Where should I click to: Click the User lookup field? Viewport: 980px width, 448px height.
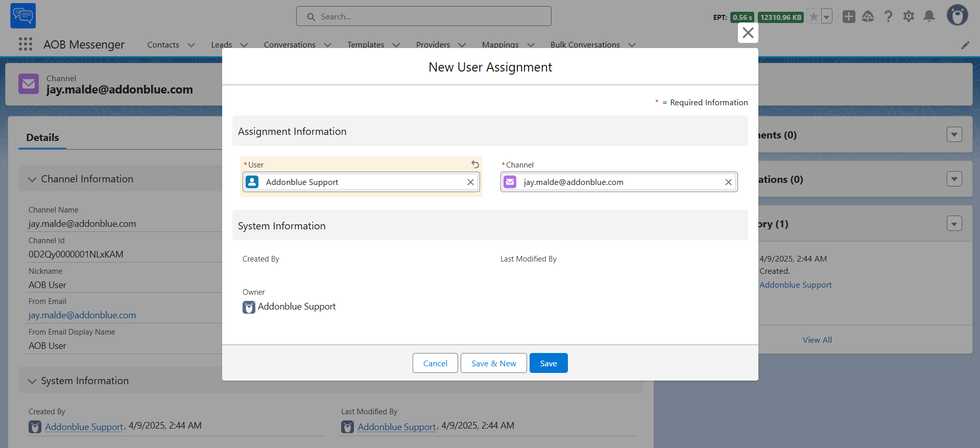(361, 182)
